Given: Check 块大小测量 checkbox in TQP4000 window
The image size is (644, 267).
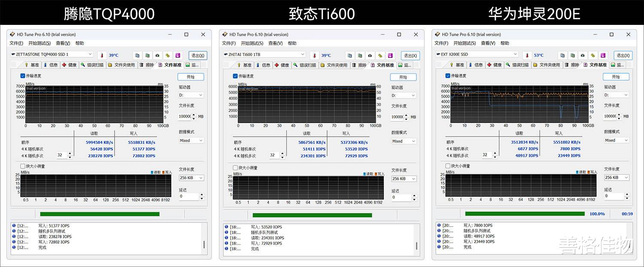Looking at the screenshot, I should point(23,166).
